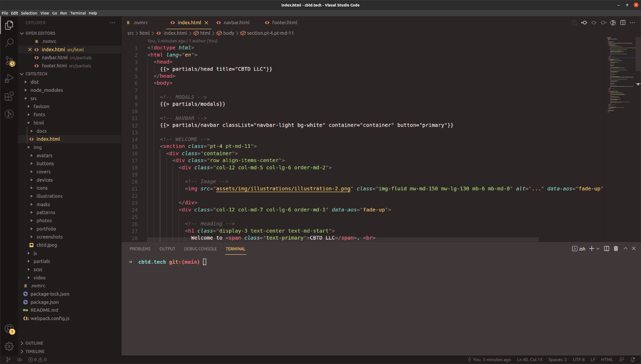641x364 pixels.
Task: Switch to the DEBUG CONSOLE panel tab
Action: [x=200, y=249]
